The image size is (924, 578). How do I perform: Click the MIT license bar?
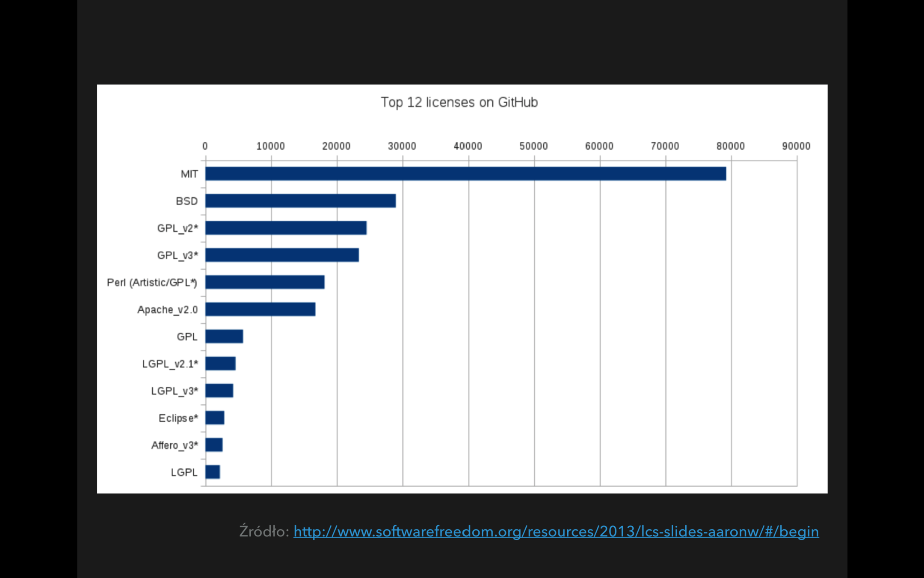tap(465, 174)
